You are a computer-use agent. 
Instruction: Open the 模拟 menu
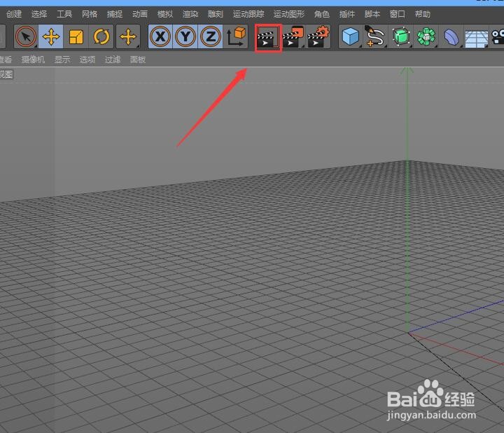pos(165,14)
